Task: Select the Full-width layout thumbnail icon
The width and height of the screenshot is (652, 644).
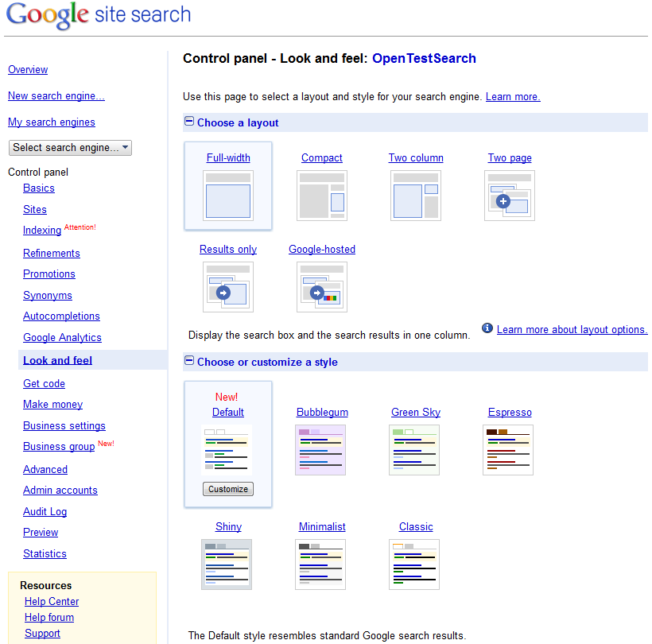Action: click(228, 195)
